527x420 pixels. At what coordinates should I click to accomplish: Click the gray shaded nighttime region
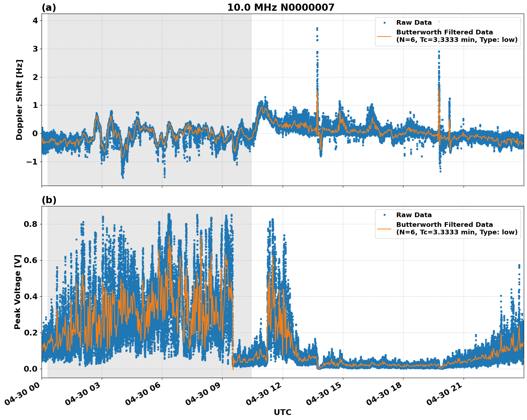[143, 54]
